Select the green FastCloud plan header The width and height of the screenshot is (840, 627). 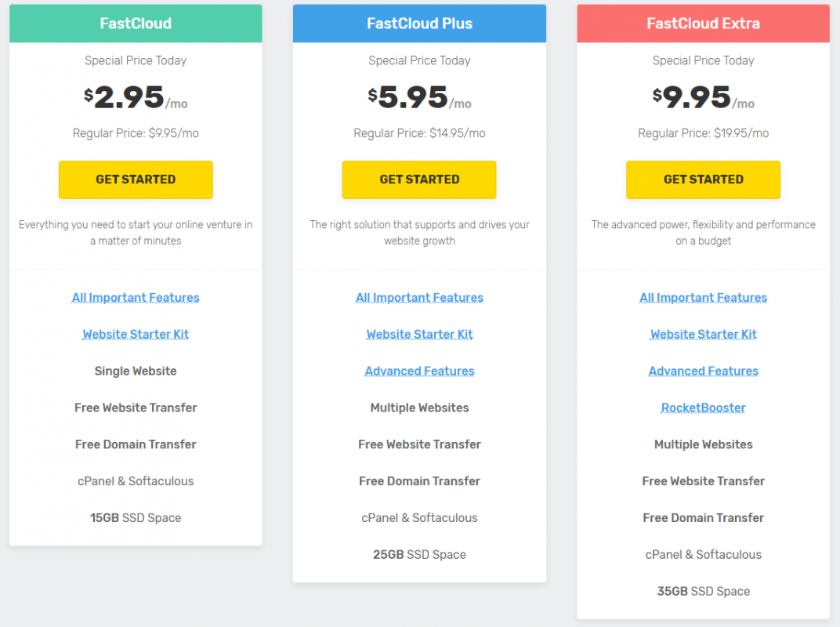pos(136,24)
